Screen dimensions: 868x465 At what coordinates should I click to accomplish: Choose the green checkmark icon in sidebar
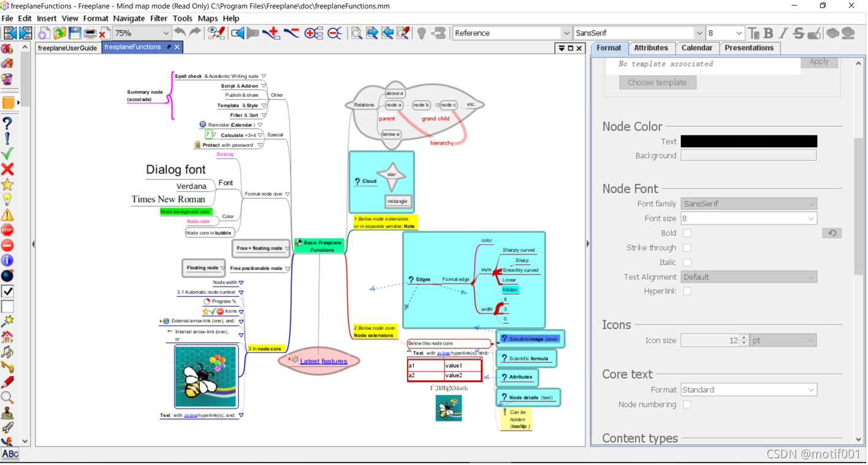pyautogui.click(x=7, y=153)
